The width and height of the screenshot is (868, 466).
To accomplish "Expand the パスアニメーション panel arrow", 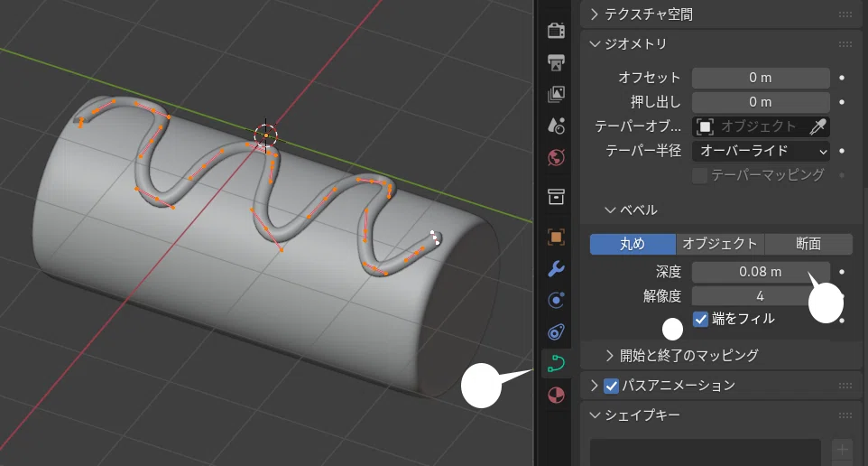I will 595,386.
